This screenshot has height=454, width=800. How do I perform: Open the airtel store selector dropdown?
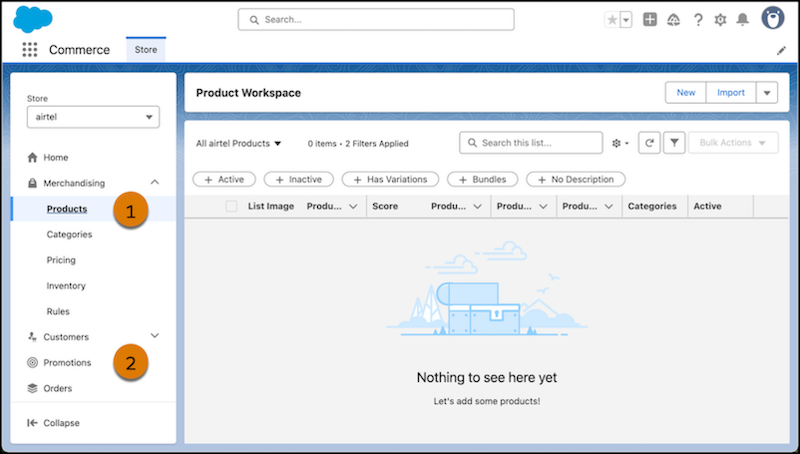(93, 117)
